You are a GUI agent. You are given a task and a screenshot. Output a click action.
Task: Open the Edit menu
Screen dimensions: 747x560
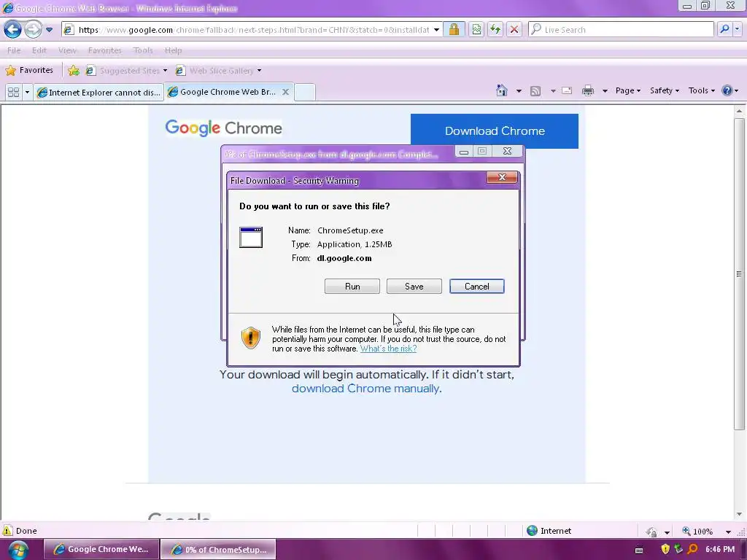pyautogui.click(x=39, y=50)
